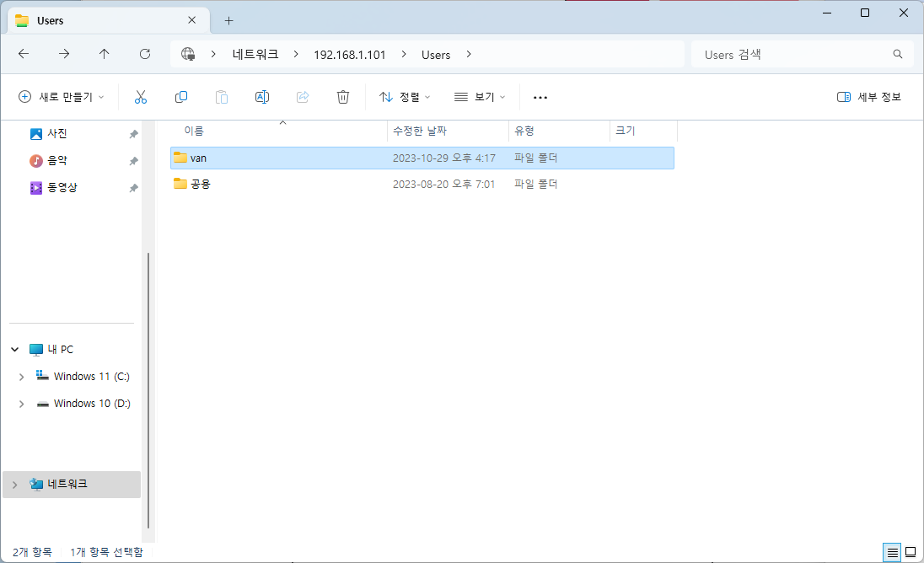924x563 pixels.
Task: Delete the selected item using the trash icon
Action: 343,97
